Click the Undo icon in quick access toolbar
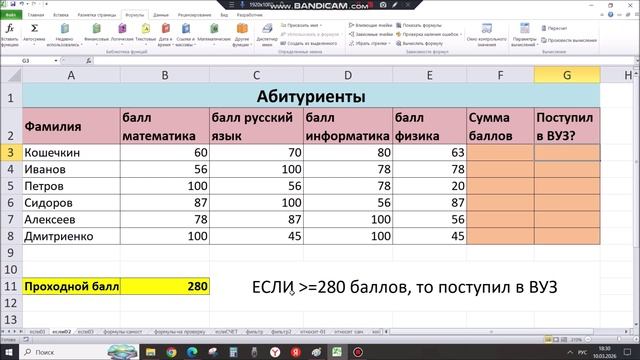This screenshot has height=360, width=640. [22, 4]
